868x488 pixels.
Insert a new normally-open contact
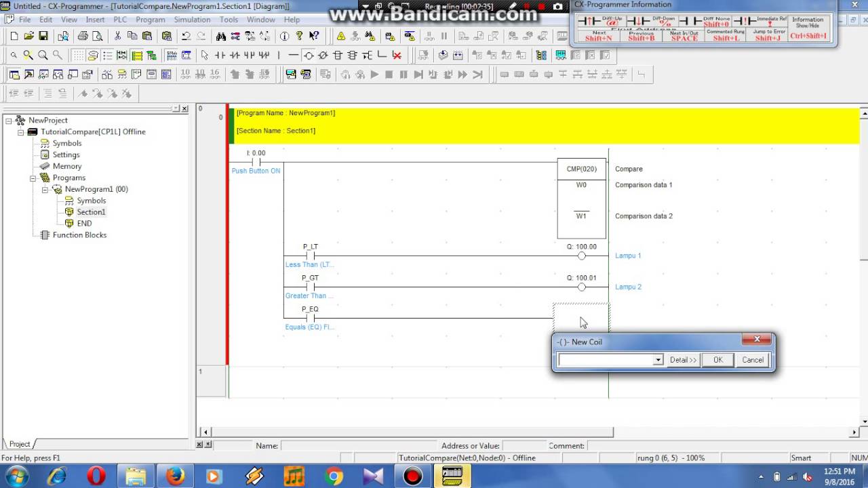point(220,56)
